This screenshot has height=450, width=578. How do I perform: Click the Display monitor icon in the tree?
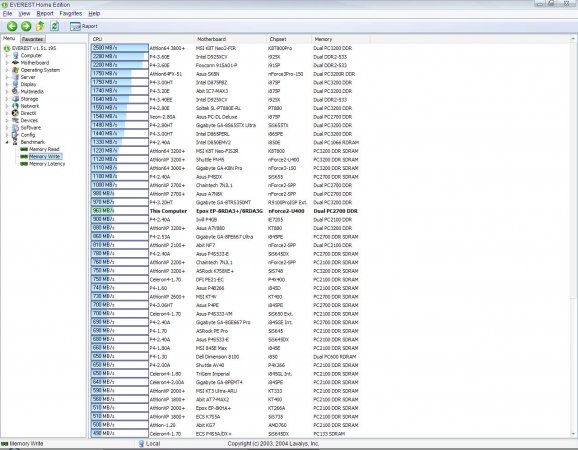pyautogui.click(x=15, y=84)
